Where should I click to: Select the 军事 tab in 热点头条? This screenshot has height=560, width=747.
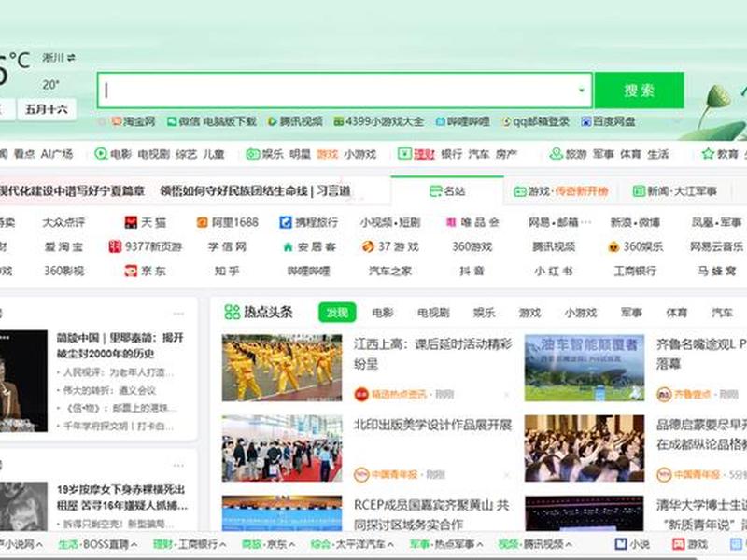tap(631, 313)
